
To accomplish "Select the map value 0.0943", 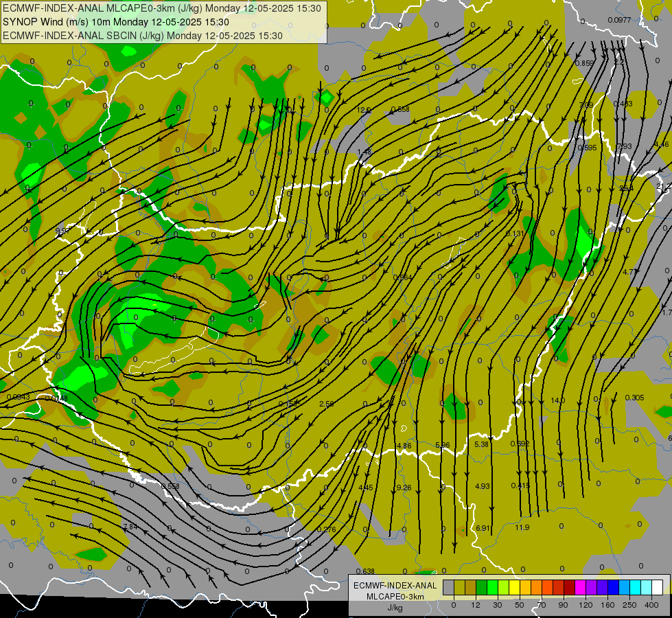I will click(18, 397).
